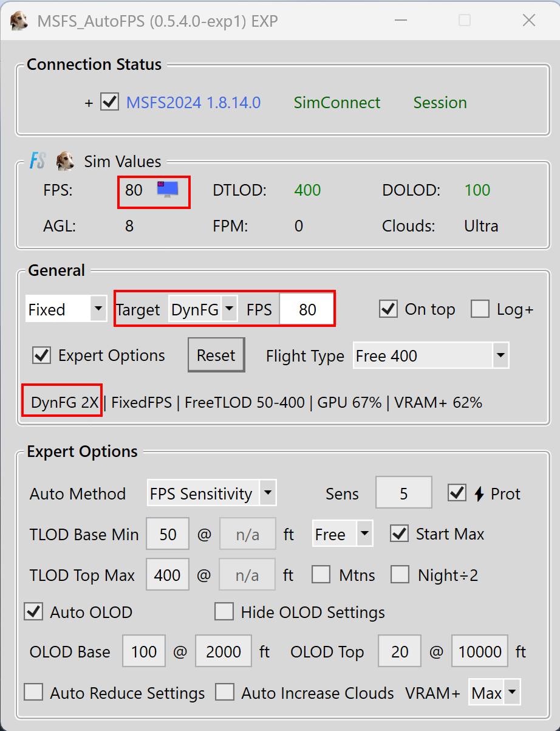Click the VRAM+ 62% status text
The image size is (560, 731).
pos(439,402)
